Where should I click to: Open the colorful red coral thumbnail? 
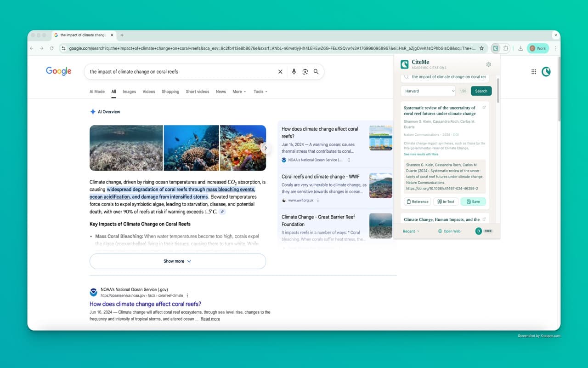pos(243,148)
